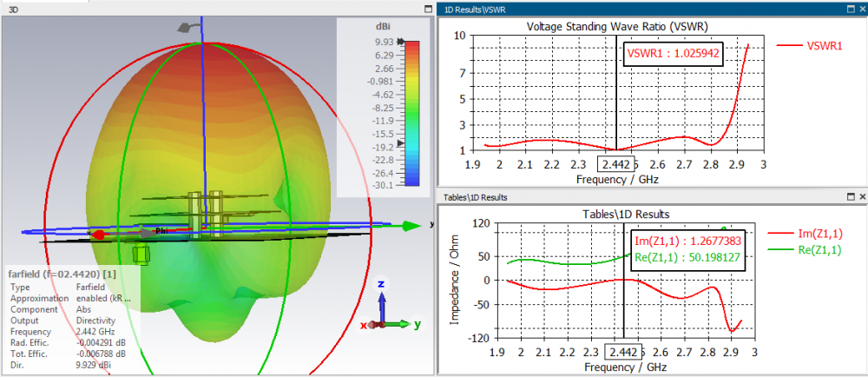
Task: Click the Output Directivity value
Action: coord(95,321)
